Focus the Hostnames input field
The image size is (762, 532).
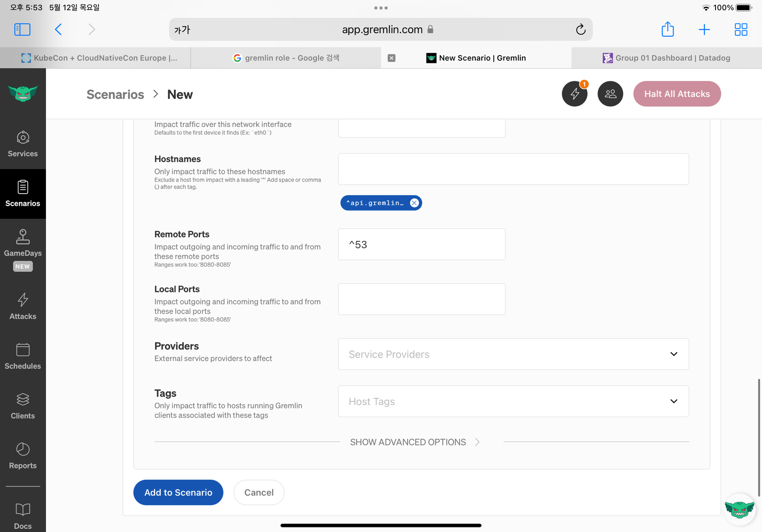pyautogui.click(x=514, y=169)
